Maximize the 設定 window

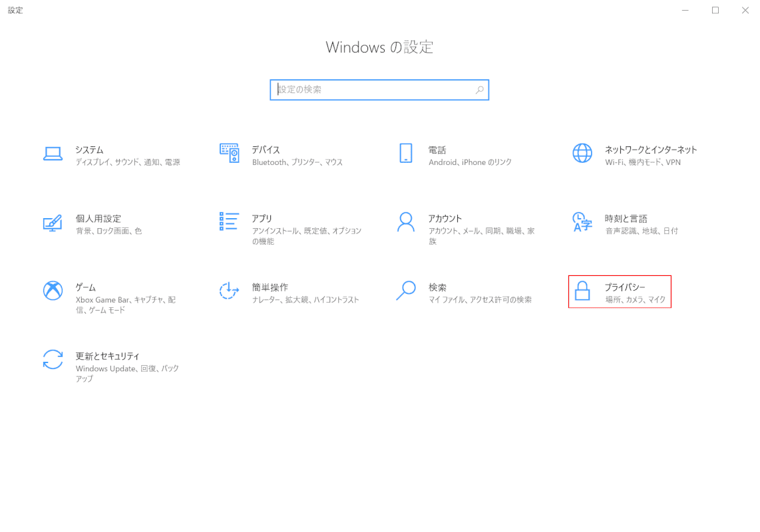pyautogui.click(x=715, y=10)
